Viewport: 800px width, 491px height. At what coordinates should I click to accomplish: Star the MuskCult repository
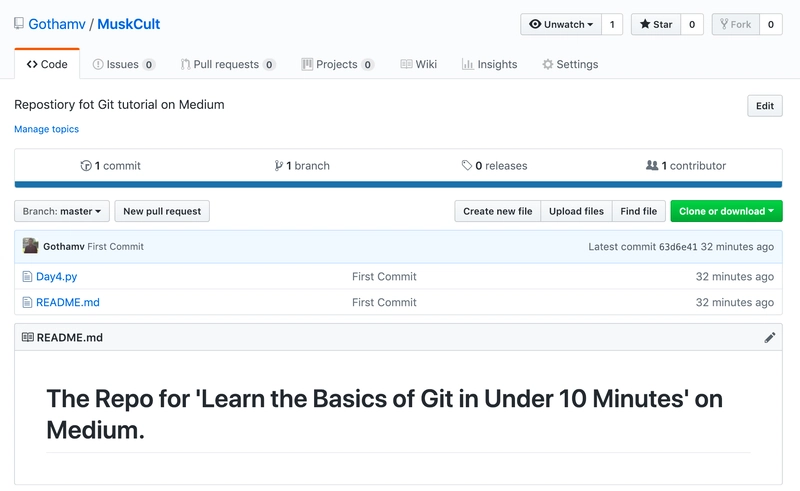click(x=656, y=25)
